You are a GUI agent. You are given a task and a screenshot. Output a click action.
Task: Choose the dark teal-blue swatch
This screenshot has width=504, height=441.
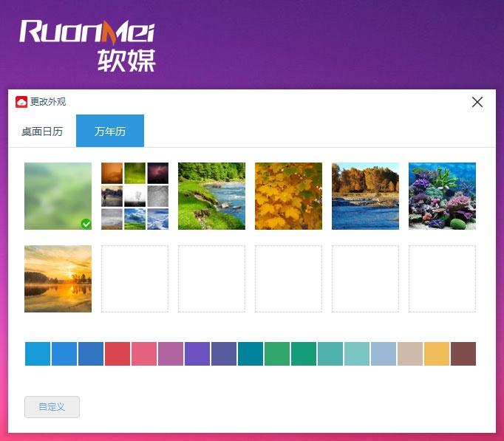click(251, 354)
